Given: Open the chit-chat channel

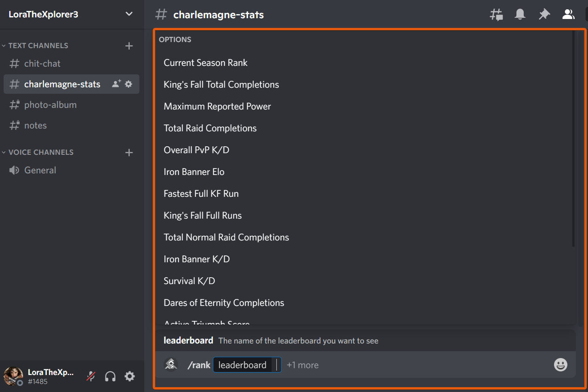Looking at the screenshot, I should [x=72, y=63].
